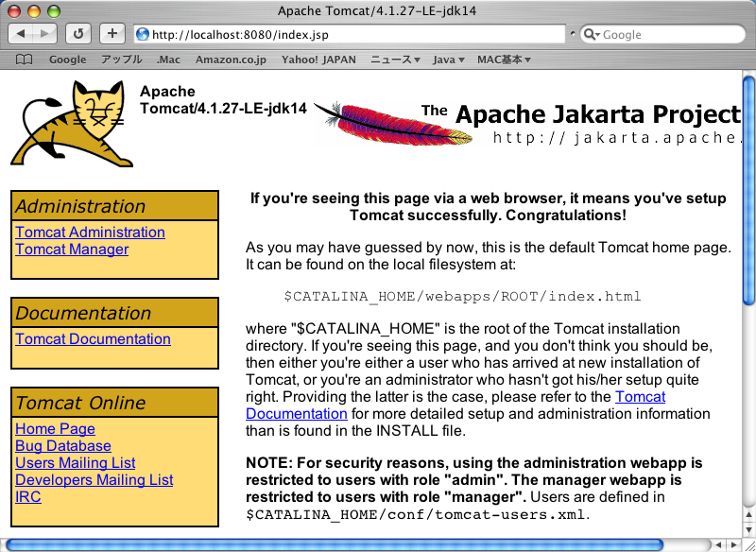Open the Google bookmark in bookmarks bar
This screenshot has height=552, width=756.
click(x=67, y=60)
